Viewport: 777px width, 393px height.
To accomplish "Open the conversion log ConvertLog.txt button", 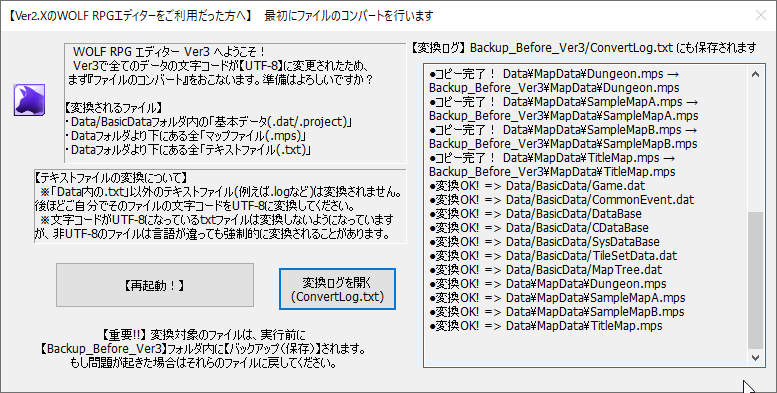I will [x=337, y=289].
